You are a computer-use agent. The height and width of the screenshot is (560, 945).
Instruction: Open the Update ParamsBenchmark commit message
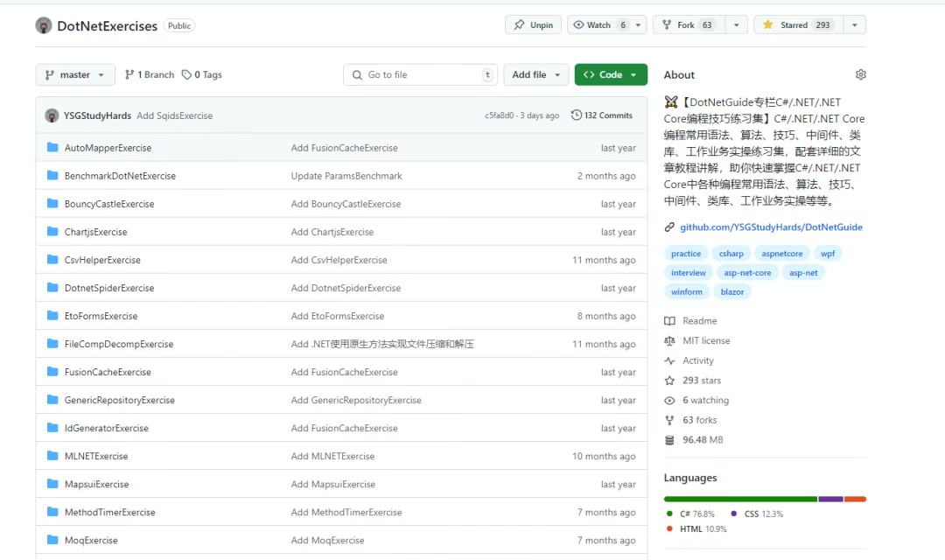(x=346, y=176)
